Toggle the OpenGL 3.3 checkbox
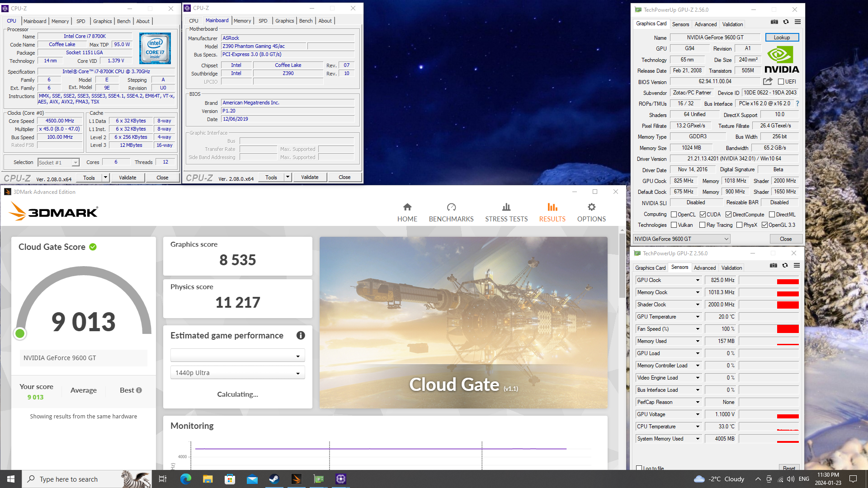This screenshot has height=488, width=868. point(764,225)
